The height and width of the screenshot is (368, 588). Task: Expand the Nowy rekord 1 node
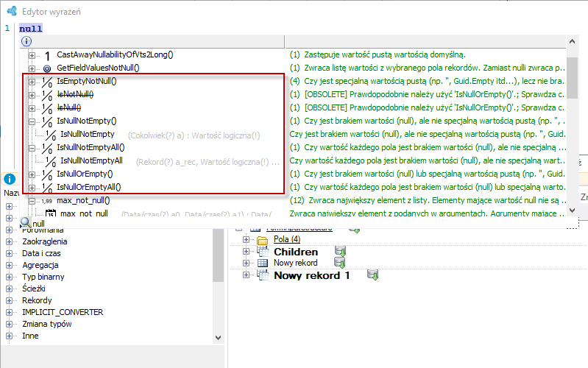[246, 275]
